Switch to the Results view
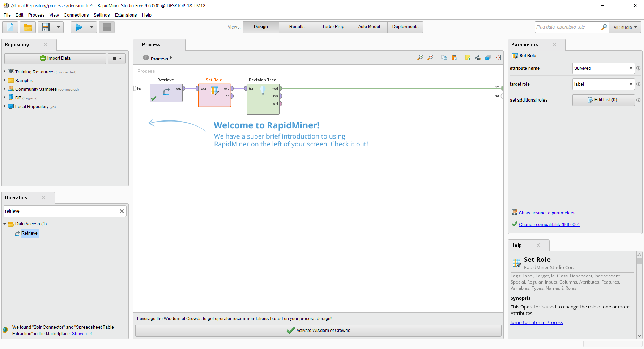Screen dimensions: 644x349 (x=297, y=27)
